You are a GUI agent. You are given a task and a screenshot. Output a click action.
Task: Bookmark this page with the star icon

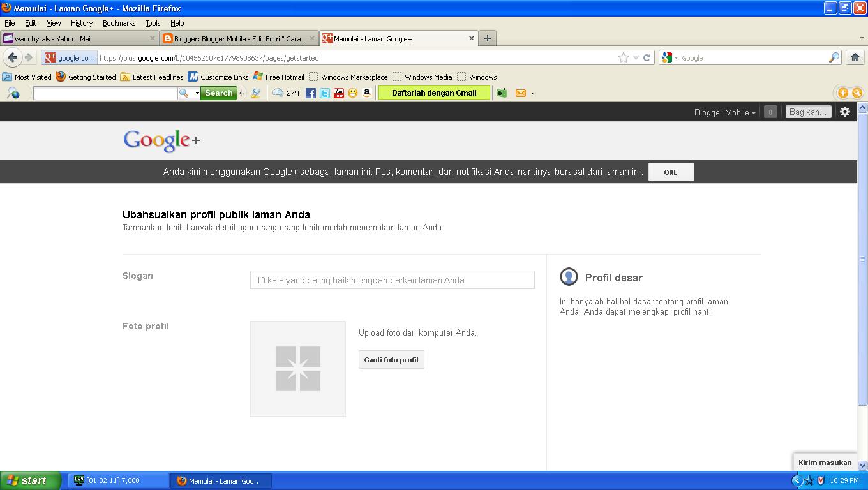coord(623,57)
